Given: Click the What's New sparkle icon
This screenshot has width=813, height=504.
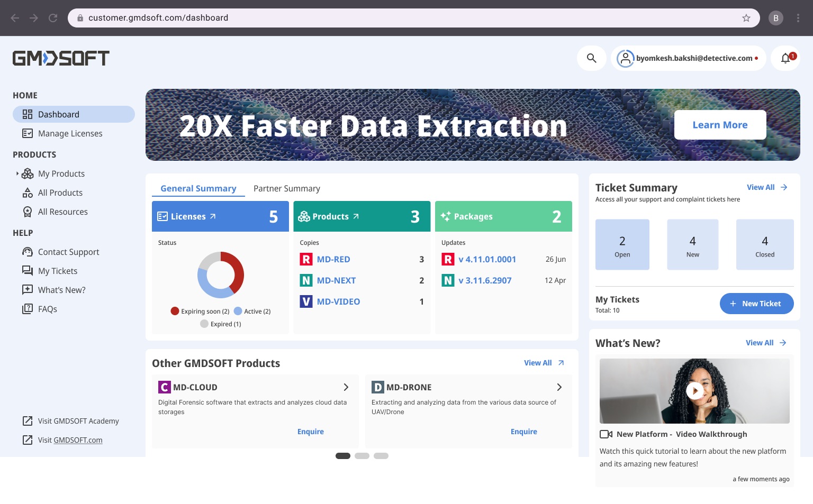Looking at the screenshot, I should click(28, 290).
